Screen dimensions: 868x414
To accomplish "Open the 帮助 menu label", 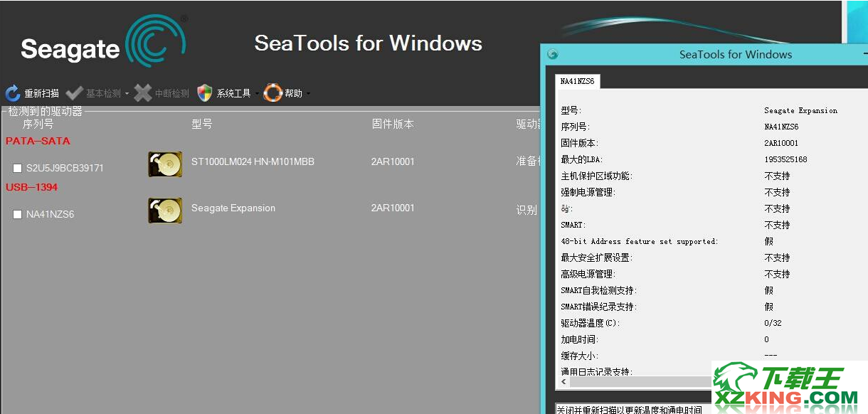I will click(293, 93).
